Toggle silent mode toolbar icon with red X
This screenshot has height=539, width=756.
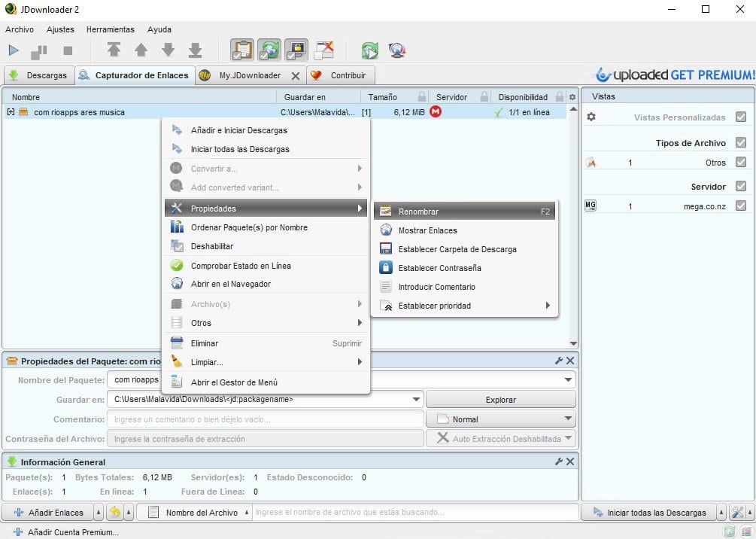[323, 50]
